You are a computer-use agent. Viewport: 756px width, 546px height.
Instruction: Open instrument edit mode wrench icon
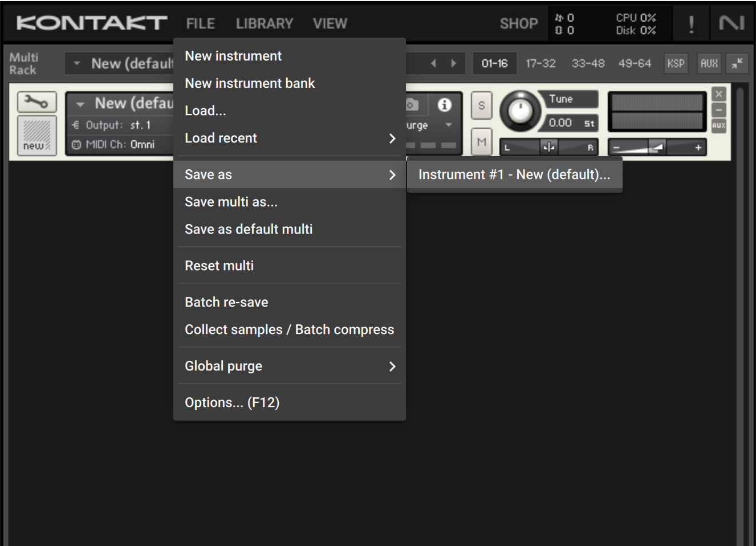tap(37, 103)
